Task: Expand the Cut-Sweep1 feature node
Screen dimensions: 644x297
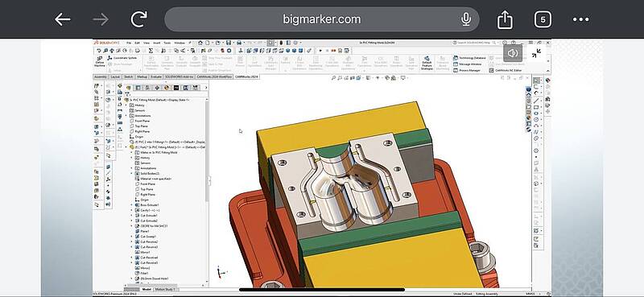Action: click(132, 237)
